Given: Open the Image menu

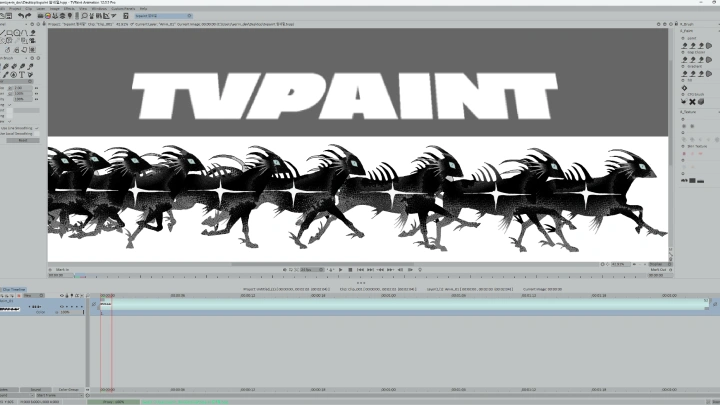Looking at the screenshot, I should point(54,8).
